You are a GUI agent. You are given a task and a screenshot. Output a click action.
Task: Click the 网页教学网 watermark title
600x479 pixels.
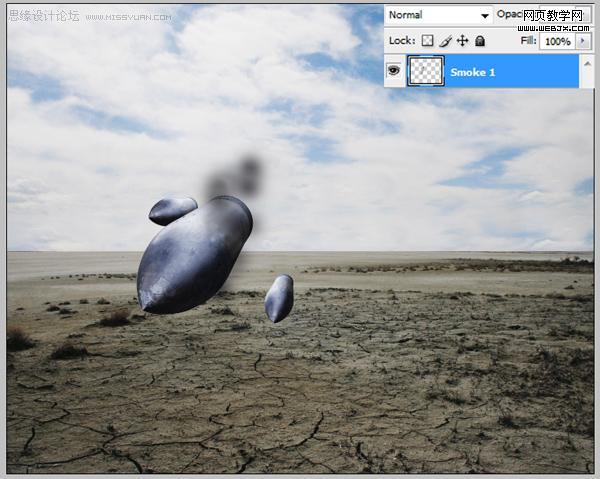553,16
